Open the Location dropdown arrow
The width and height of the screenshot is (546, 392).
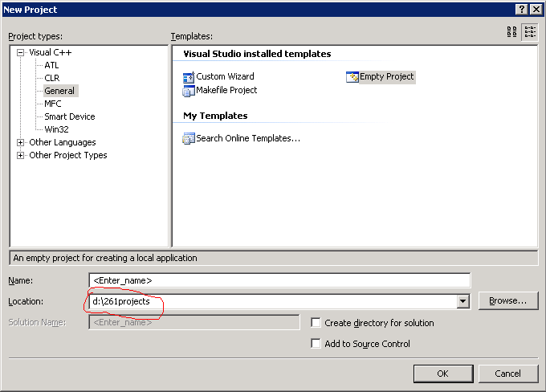[462, 301]
